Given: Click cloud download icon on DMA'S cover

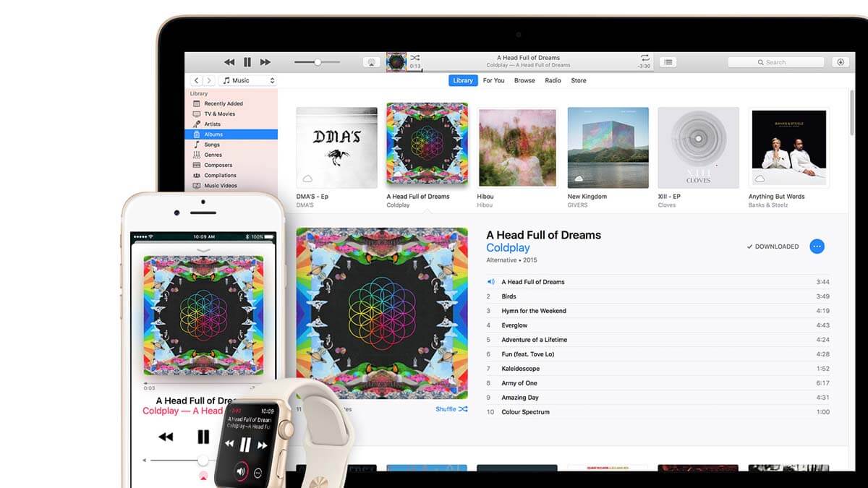Looking at the screenshot, I should pos(307,179).
